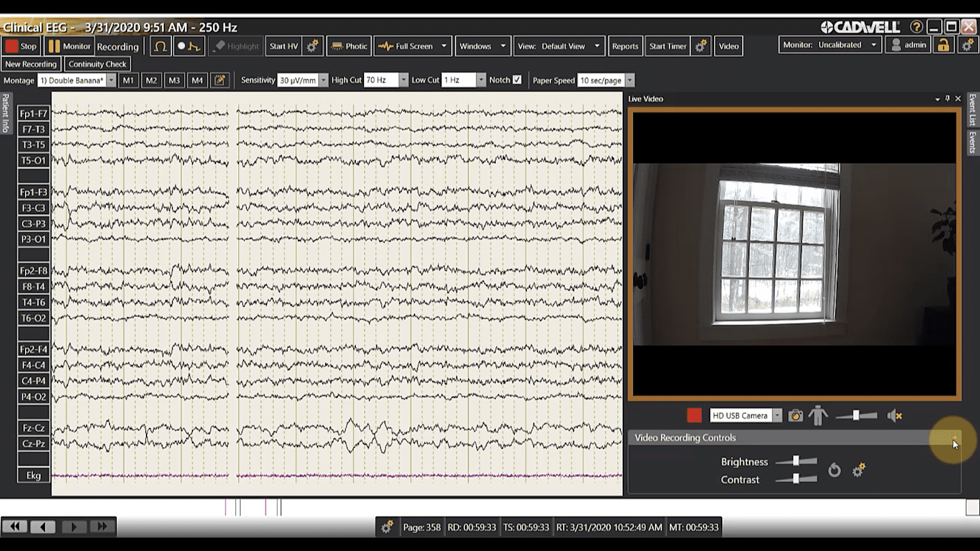Open the hyperventilation settings gear
The height and width of the screenshot is (551, 980).
[312, 46]
